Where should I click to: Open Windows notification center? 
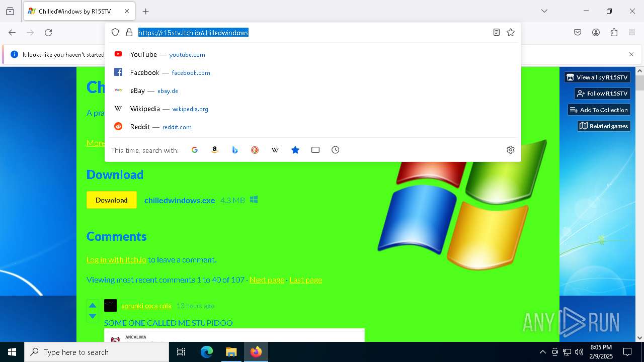(627, 352)
